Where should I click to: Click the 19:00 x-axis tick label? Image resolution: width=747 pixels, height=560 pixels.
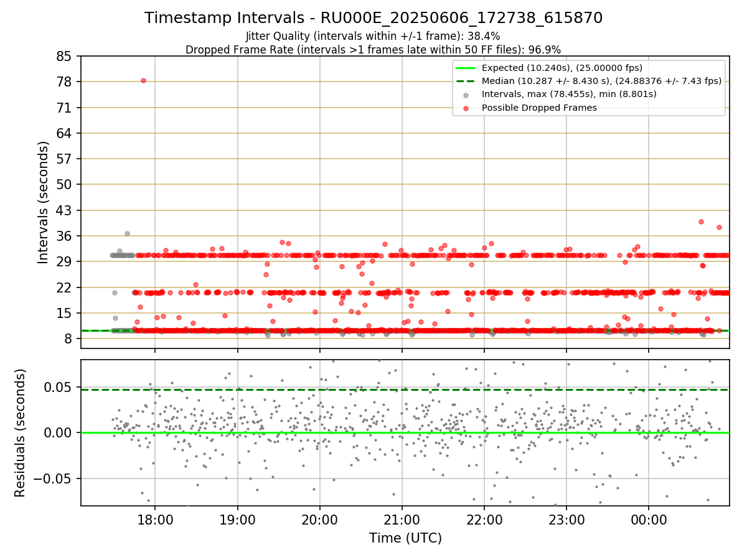[237, 519]
